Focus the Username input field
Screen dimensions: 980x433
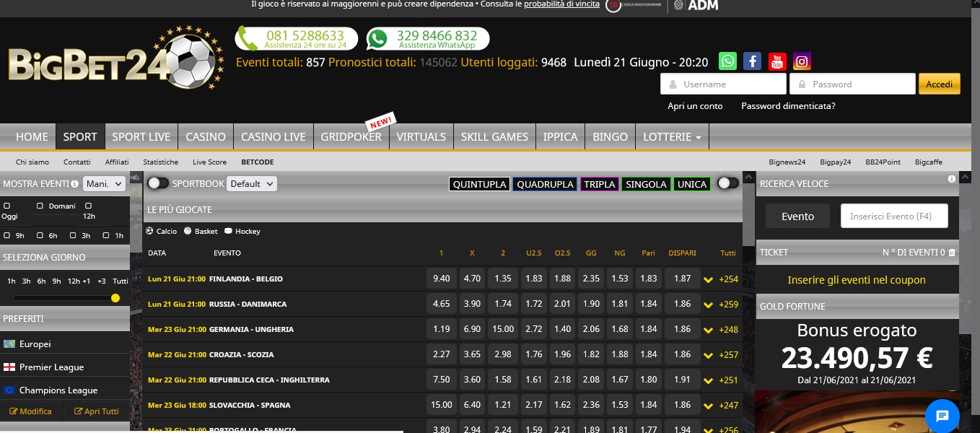click(x=723, y=84)
